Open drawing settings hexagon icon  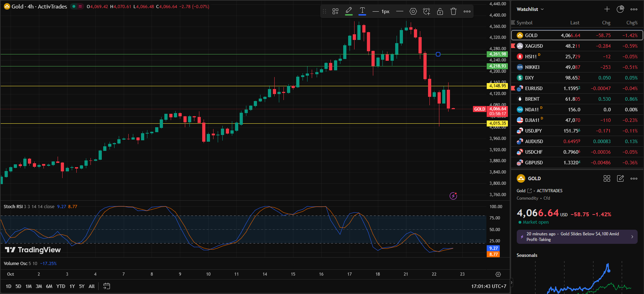tap(413, 11)
